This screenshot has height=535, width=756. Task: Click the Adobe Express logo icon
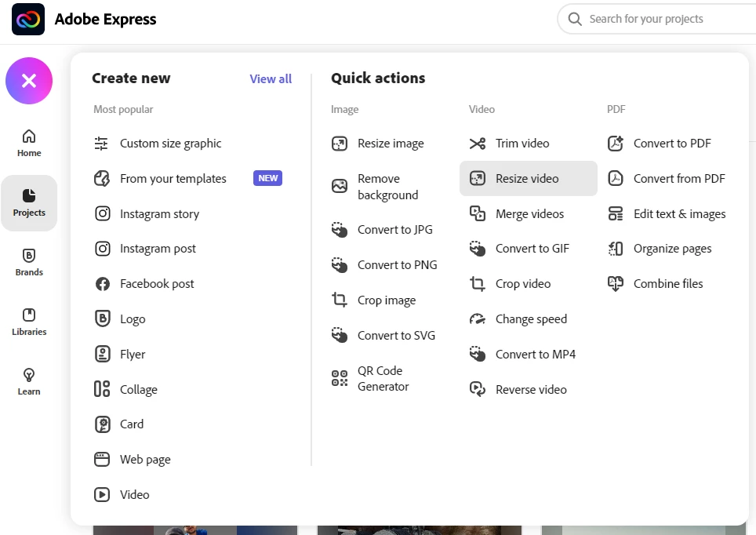(x=28, y=20)
